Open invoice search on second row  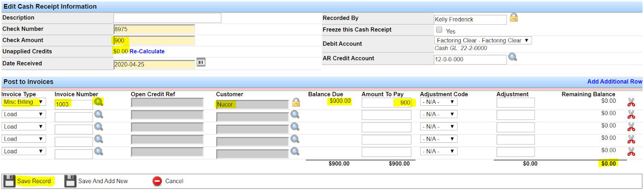coord(99,115)
